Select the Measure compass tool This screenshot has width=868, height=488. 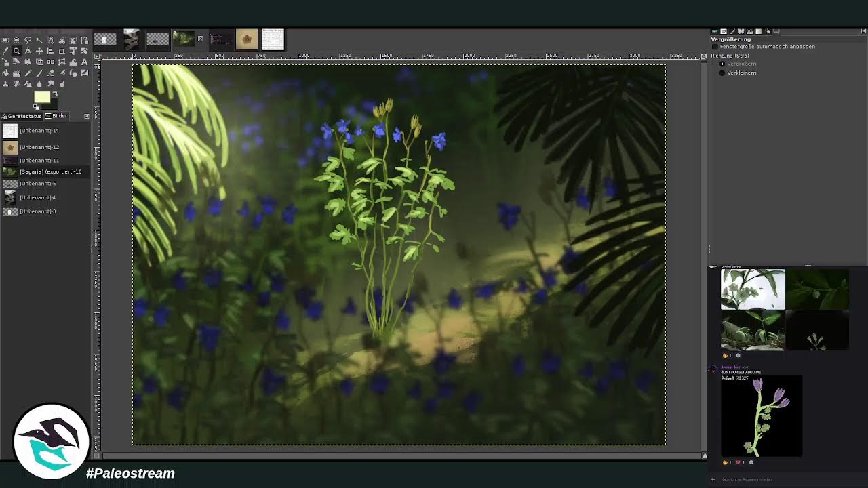pyautogui.click(x=28, y=51)
